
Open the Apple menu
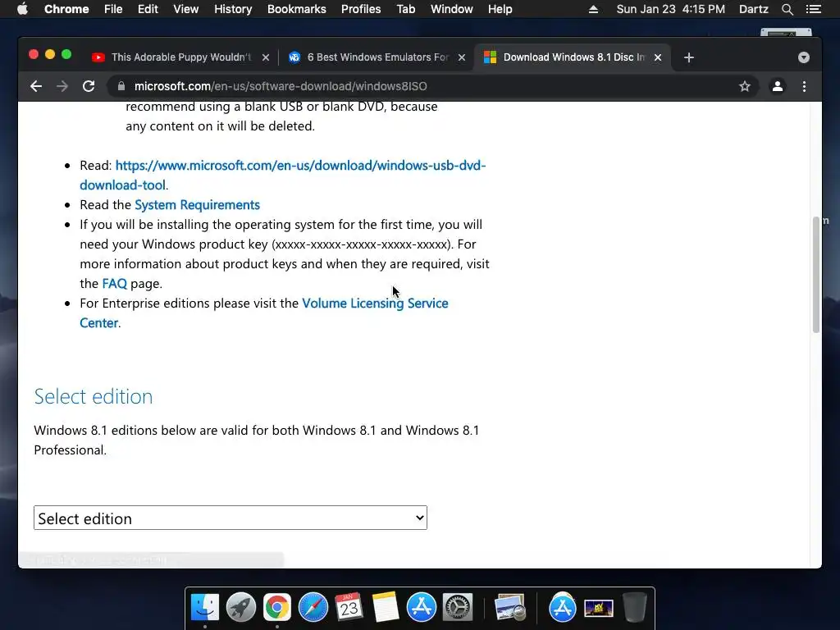[x=22, y=9]
